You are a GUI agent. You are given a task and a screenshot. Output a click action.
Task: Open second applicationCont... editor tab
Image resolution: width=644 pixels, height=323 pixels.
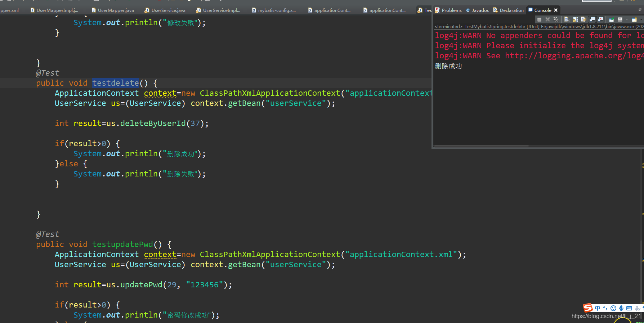(384, 10)
